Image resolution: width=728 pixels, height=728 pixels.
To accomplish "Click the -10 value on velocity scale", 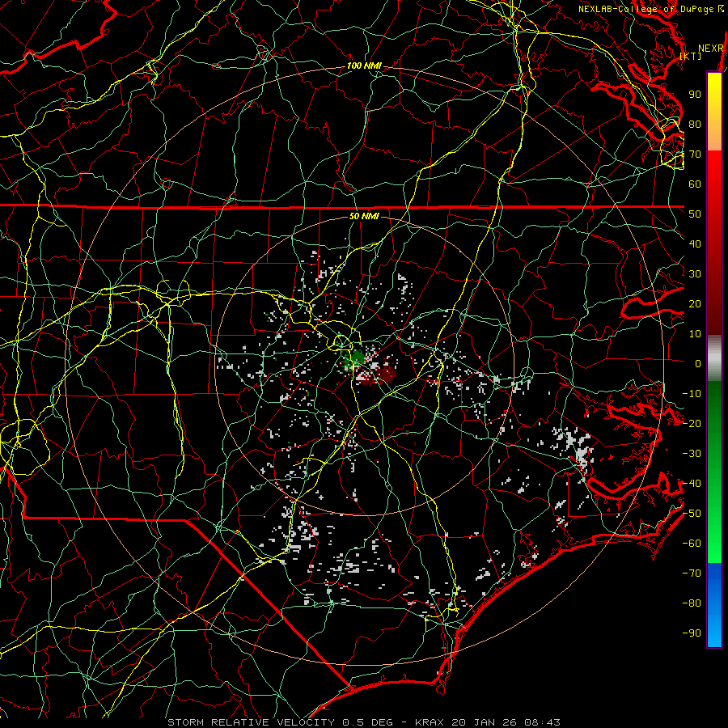I will click(692, 394).
